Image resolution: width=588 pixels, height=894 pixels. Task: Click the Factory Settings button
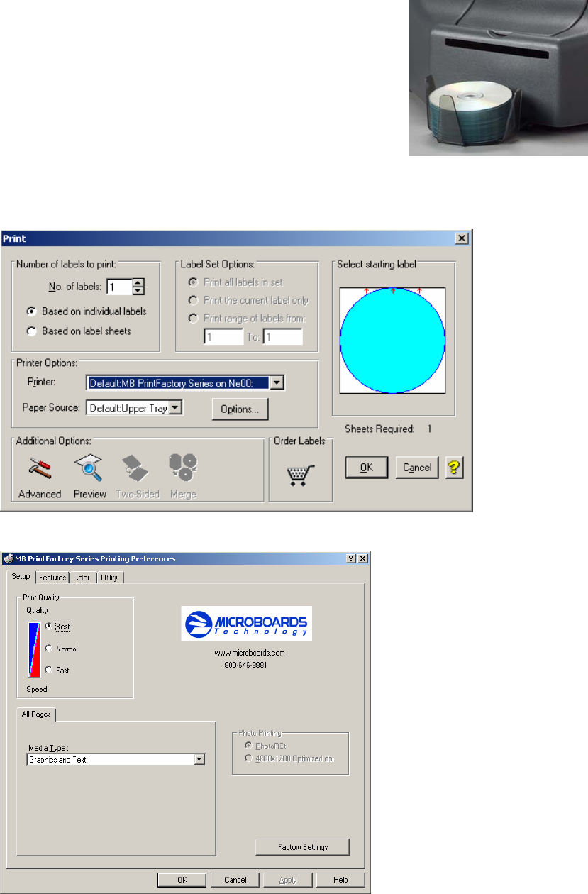tap(302, 847)
